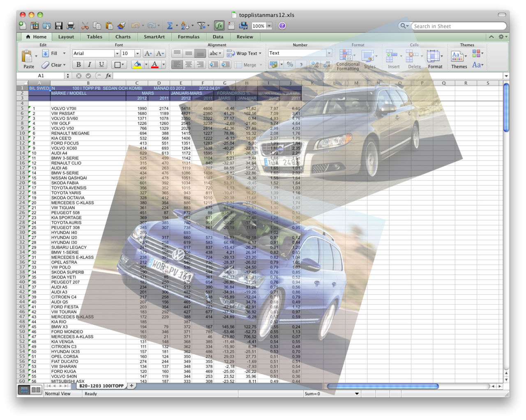Open the zoom level dropdown at 100%
The image size is (526, 420).
[269, 26]
